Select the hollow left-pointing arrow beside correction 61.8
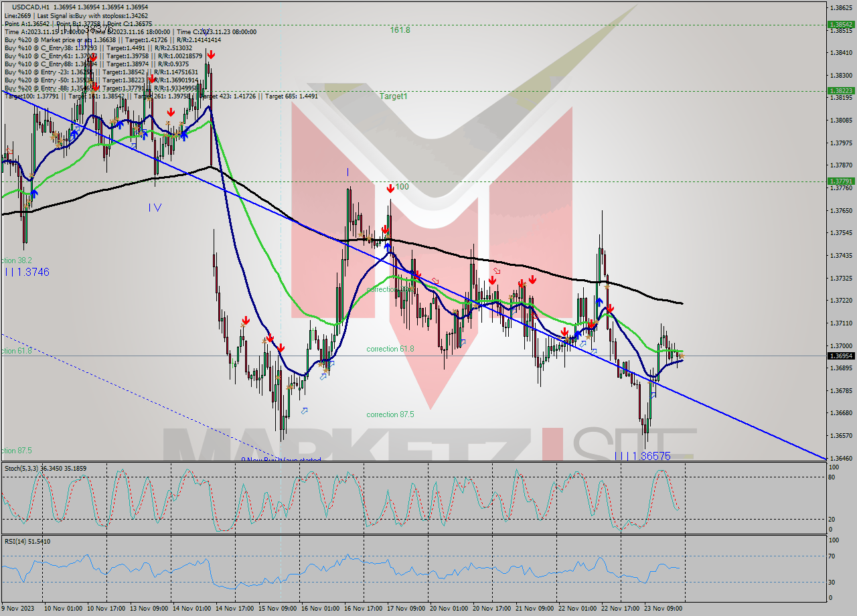Image resolution: width=857 pixels, height=616 pixels. point(463,343)
